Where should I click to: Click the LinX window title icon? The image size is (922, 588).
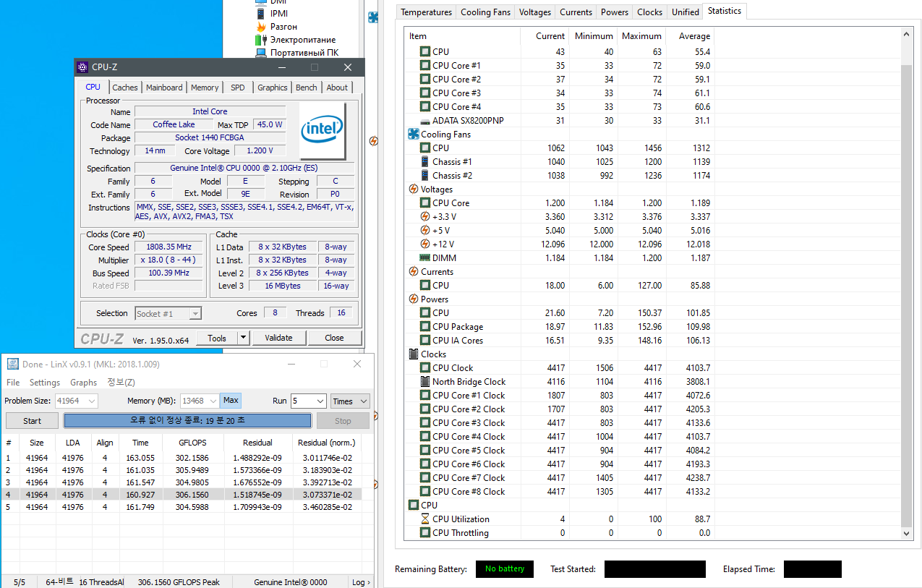pyautogui.click(x=12, y=364)
